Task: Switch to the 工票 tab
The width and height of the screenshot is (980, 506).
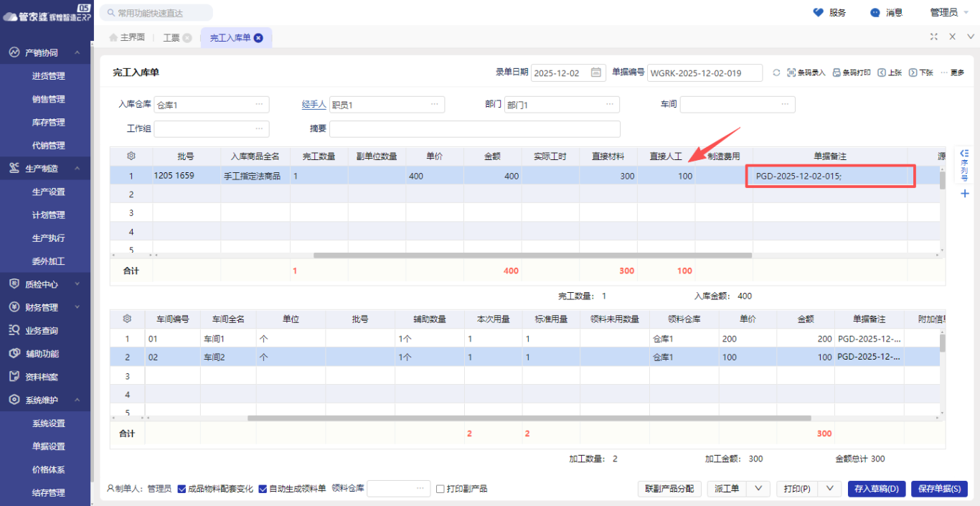Action: 171,37
